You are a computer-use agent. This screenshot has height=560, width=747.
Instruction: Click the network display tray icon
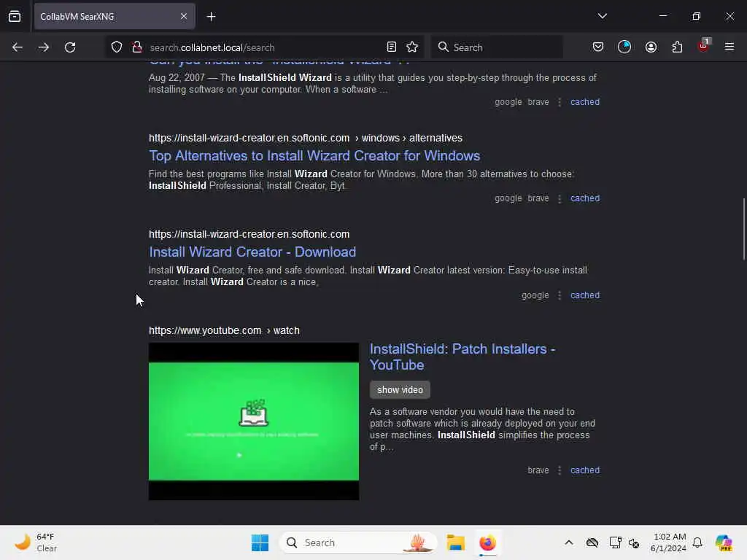coord(615,542)
